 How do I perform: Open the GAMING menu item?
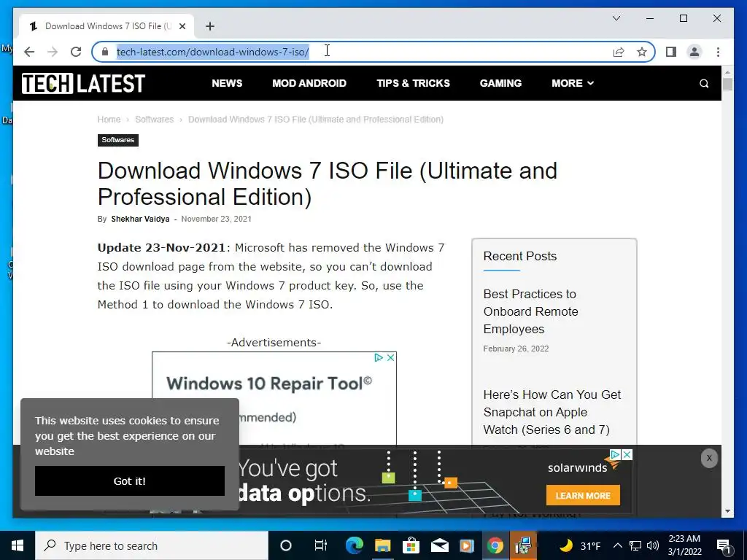(500, 83)
